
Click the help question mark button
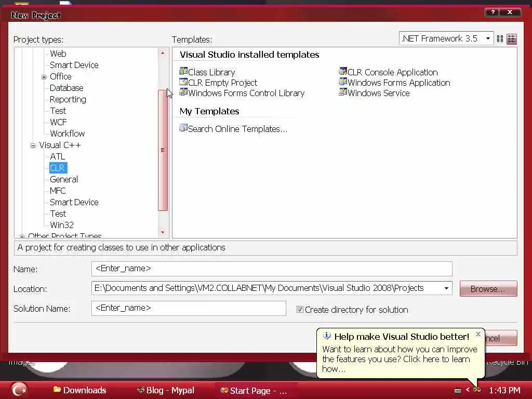tap(493, 12)
